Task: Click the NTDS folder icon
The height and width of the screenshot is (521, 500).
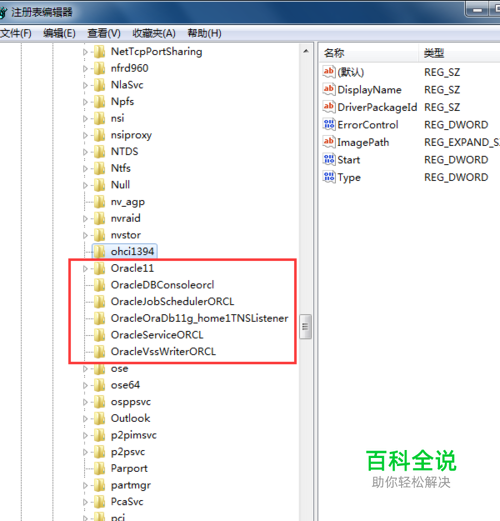Action: click(x=99, y=152)
